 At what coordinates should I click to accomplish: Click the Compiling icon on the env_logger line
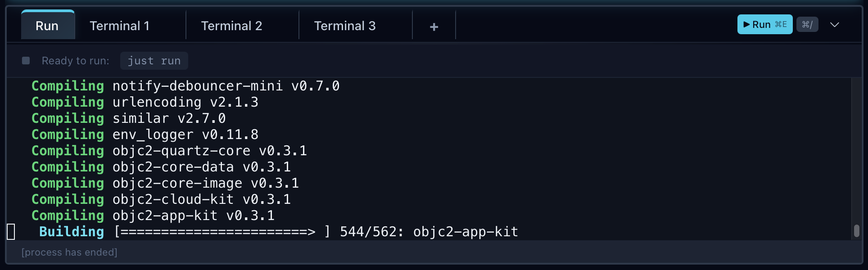point(67,134)
